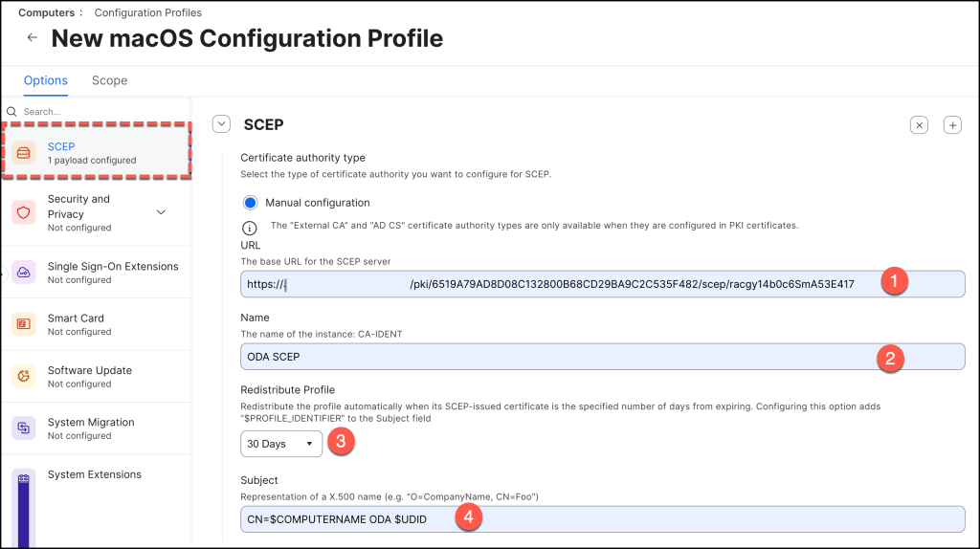Viewport: 980px width, 549px height.
Task: Click the Security and Privacy shield icon
Action: [25, 212]
